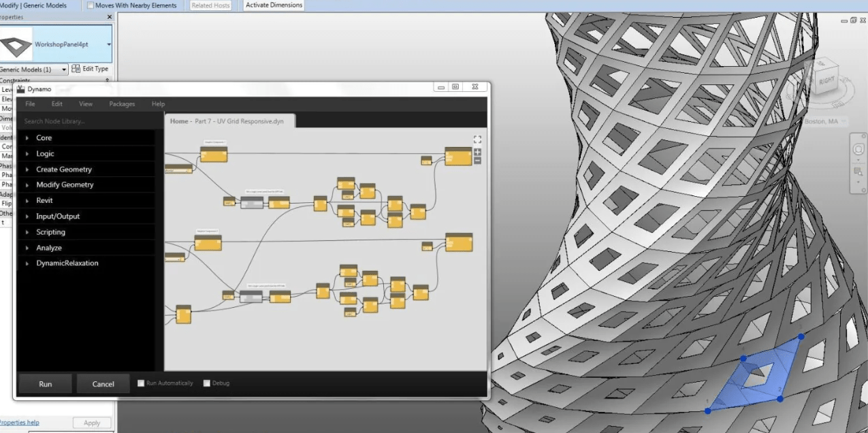Click the minus zoom-out icon beside the Dynamo graph
The image size is (868, 433).
click(x=477, y=159)
